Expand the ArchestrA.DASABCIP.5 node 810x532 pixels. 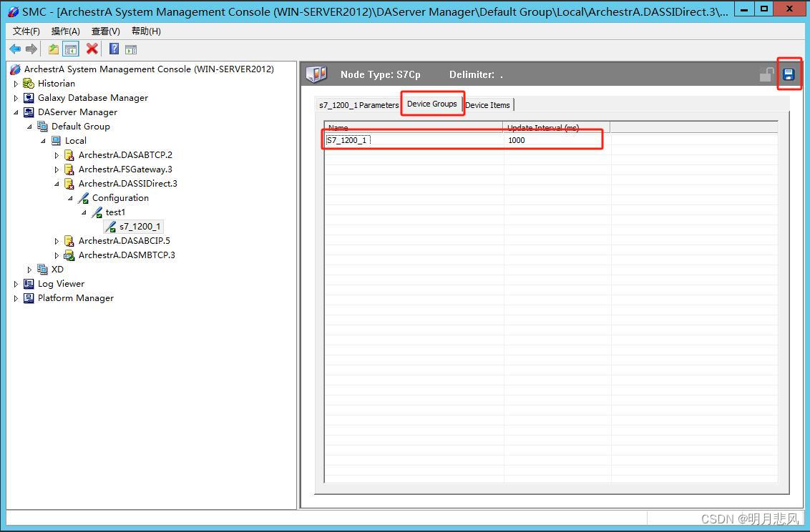point(57,241)
